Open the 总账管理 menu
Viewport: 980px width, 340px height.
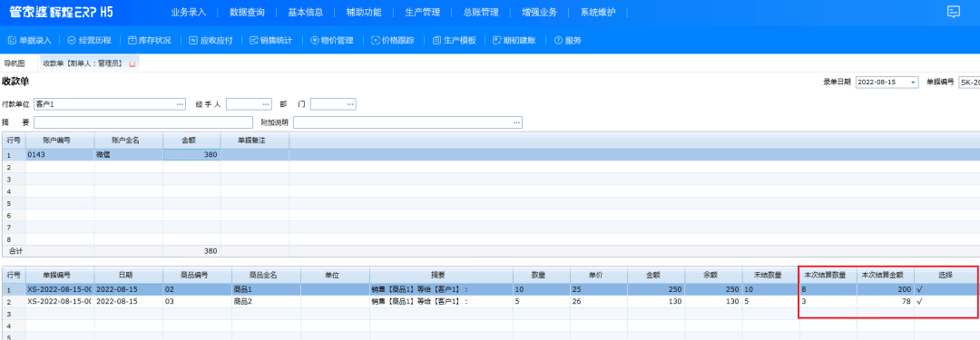481,12
